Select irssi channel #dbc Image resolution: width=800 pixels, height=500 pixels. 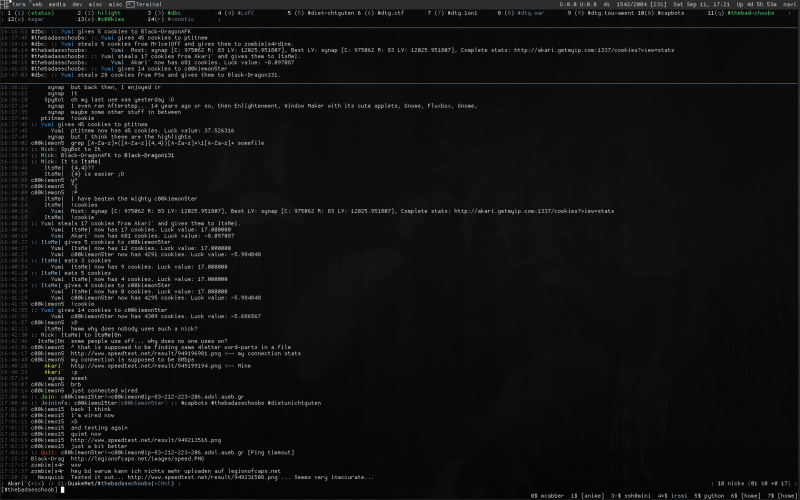tap(164, 13)
